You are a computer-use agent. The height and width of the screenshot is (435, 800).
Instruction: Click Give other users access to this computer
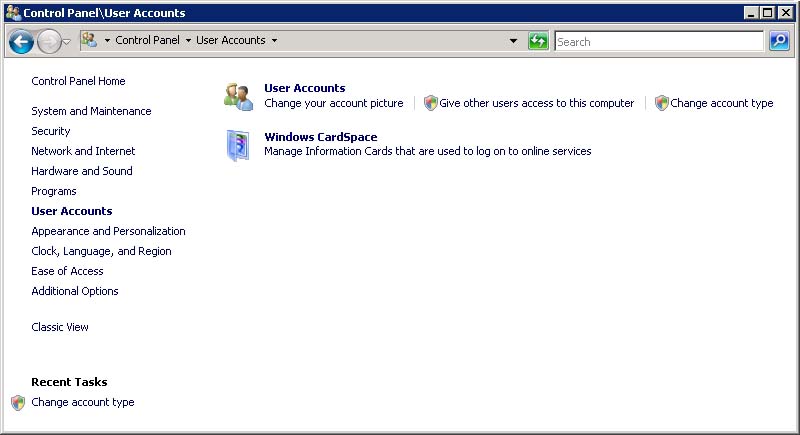click(x=536, y=103)
